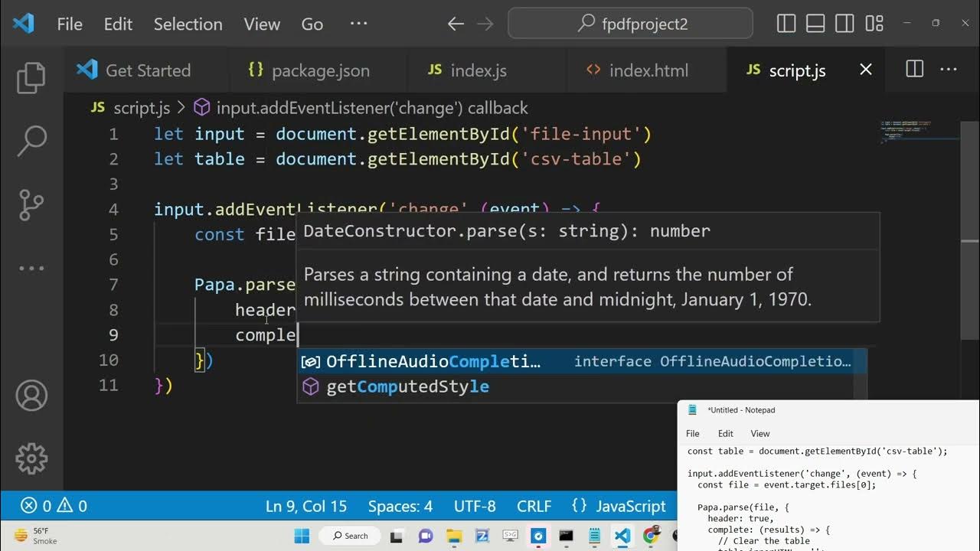Open the Source Control view
Image resolution: width=980 pixels, height=551 pixels.
[x=31, y=204]
